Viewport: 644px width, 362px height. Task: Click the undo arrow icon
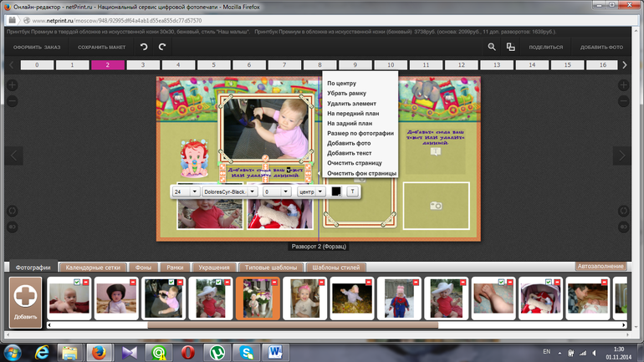(144, 48)
